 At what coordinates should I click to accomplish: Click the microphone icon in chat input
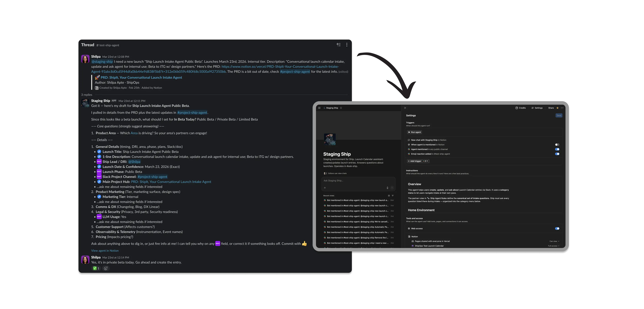387,188
